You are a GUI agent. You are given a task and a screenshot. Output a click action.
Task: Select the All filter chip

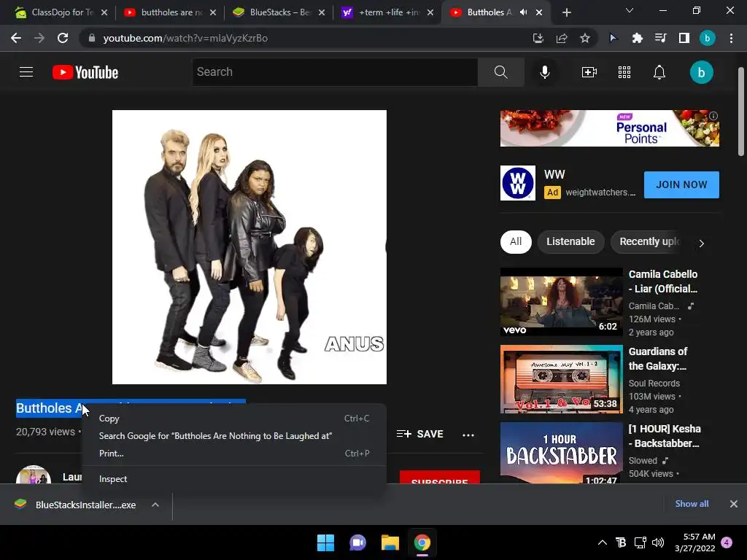[516, 242]
